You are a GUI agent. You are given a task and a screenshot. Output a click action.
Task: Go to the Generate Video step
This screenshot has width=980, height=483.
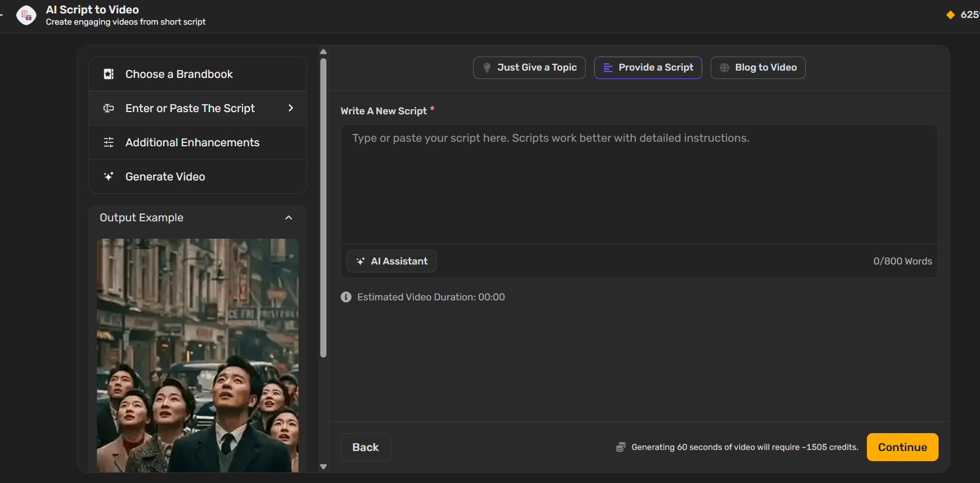198,177
